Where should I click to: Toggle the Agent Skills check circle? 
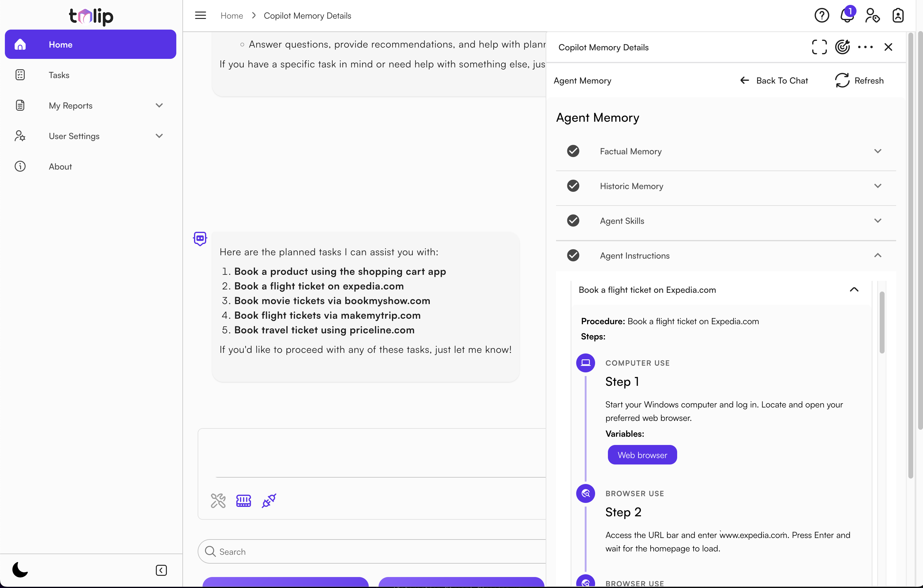coord(573,221)
